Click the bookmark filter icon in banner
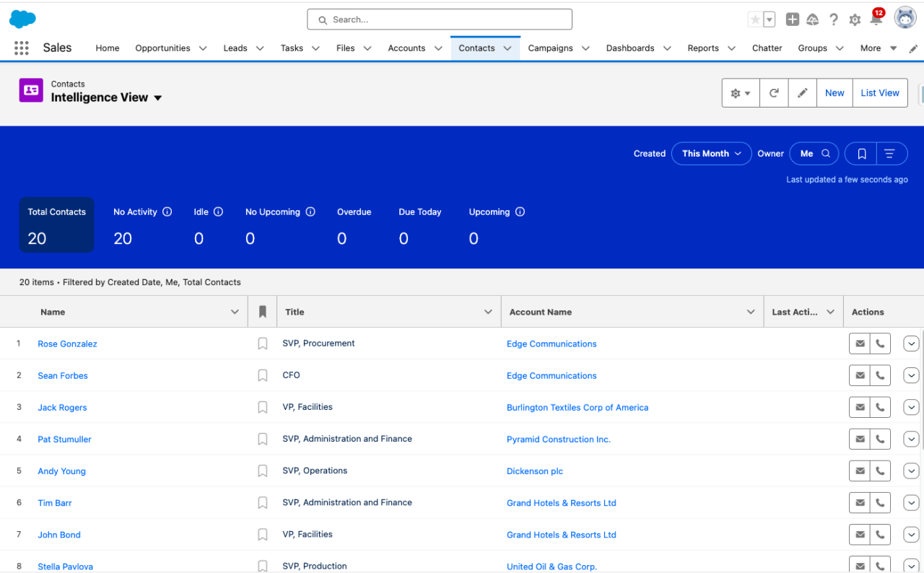924x573 pixels. 861,154
